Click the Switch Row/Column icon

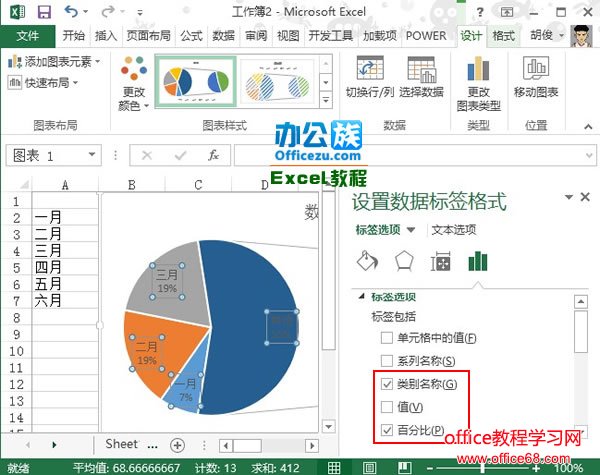click(370, 69)
